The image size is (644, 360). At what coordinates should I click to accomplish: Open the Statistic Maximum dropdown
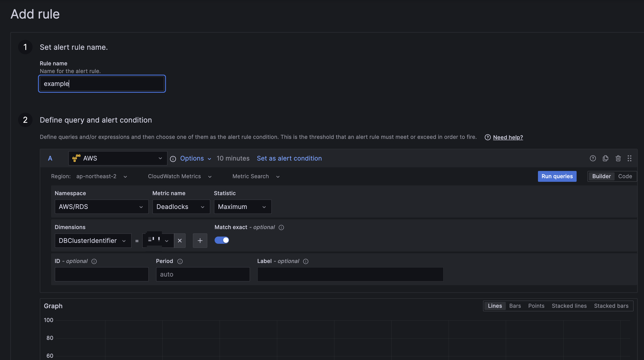point(242,207)
